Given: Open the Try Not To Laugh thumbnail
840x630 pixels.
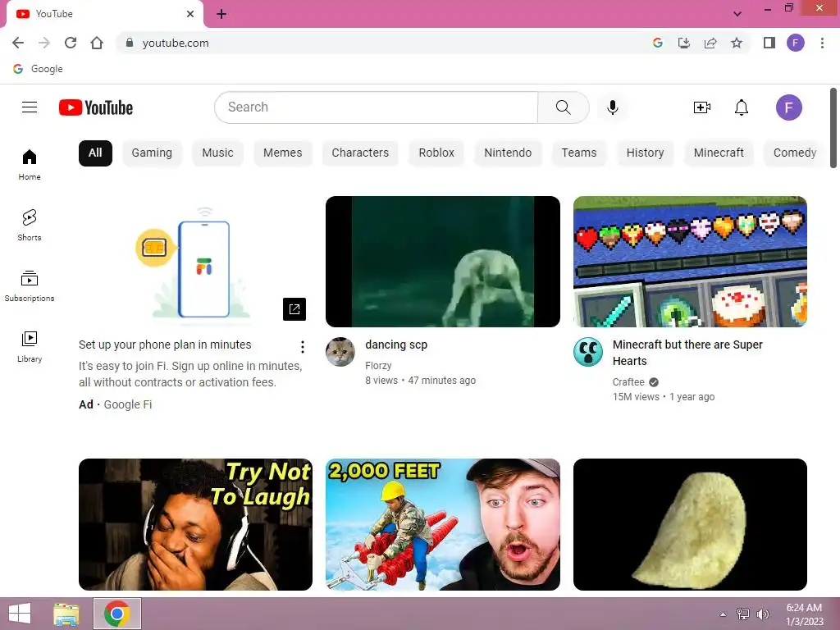Looking at the screenshot, I should coord(195,524).
